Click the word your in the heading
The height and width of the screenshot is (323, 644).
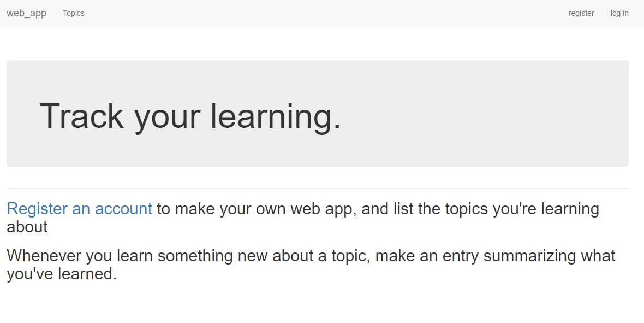click(168, 116)
